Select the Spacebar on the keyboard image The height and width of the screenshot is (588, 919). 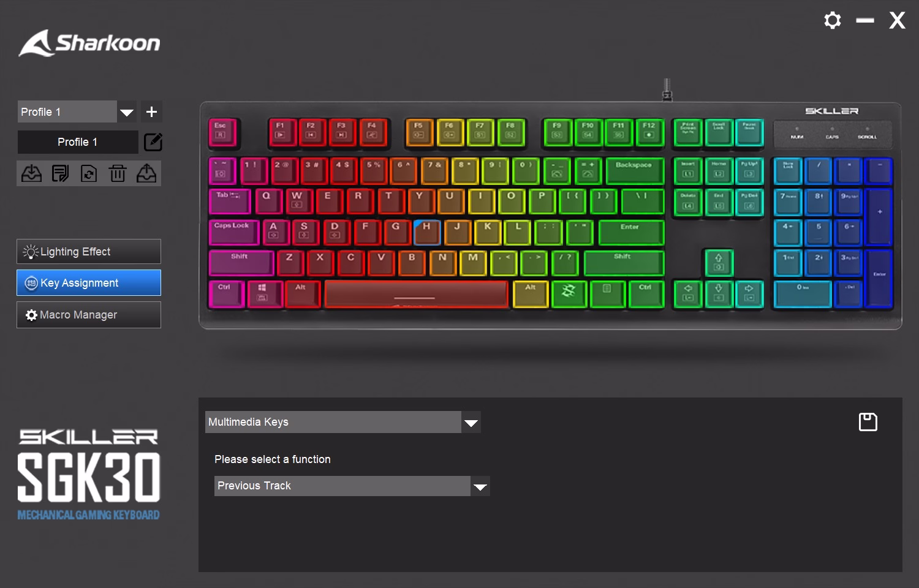[x=417, y=294]
